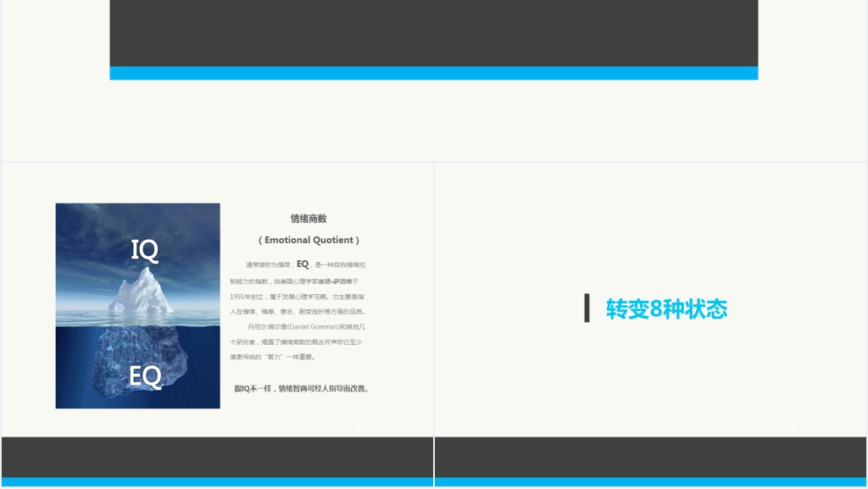The image size is (868, 489).
Task: Click the page number 2 on slide 2
Action: (358, 425)
